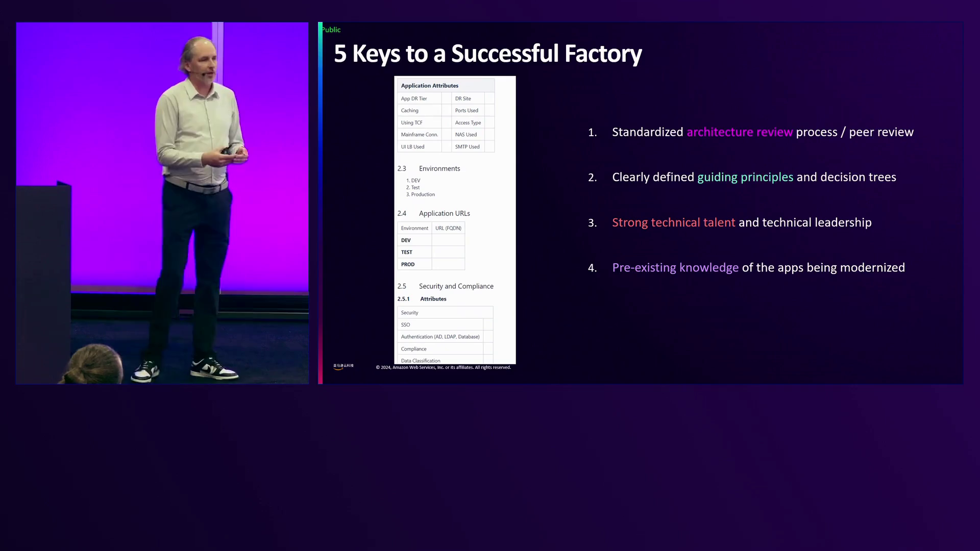Click the TEST row URL cell

click(x=448, y=252)
